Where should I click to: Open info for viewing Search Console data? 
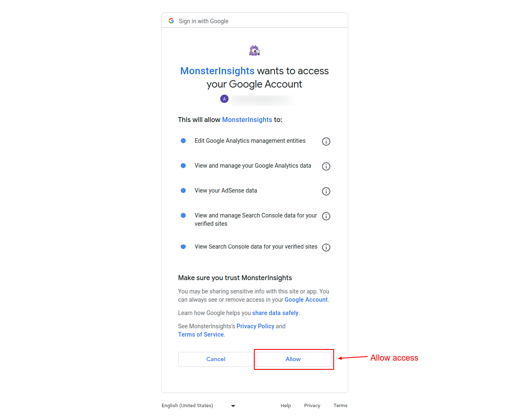point(326,247)
